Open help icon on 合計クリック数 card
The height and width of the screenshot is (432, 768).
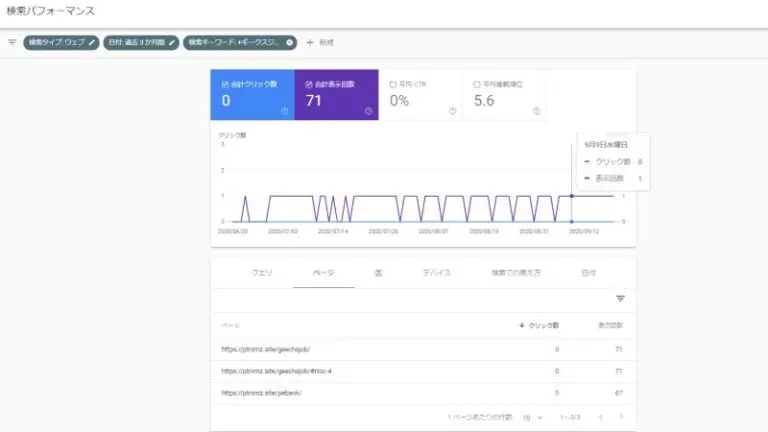click(x=285, y=110)
